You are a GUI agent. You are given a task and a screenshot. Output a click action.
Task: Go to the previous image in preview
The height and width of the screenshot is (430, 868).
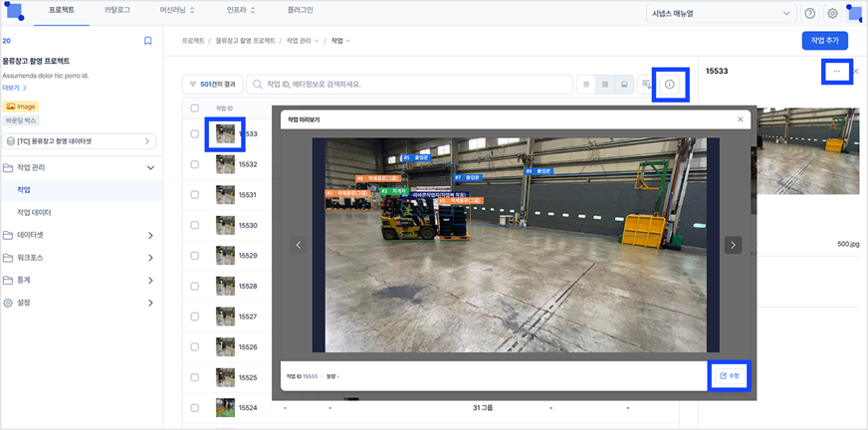(299, 245)
